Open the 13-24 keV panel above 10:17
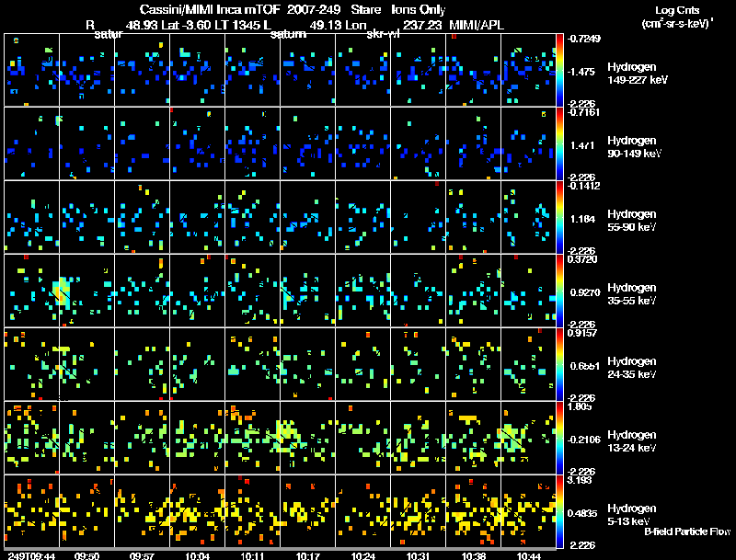This screenshot has height=560, width=736. [x=307, y=438]
